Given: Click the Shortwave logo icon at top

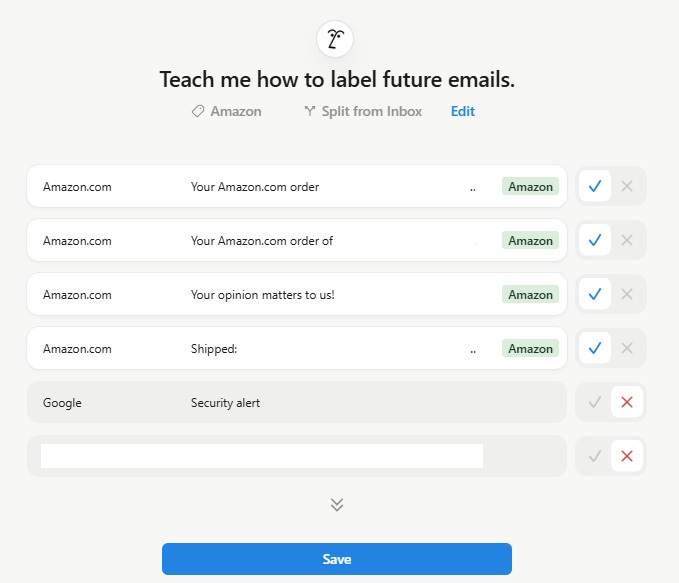Looking at the screenshot, I should point(335,39).
